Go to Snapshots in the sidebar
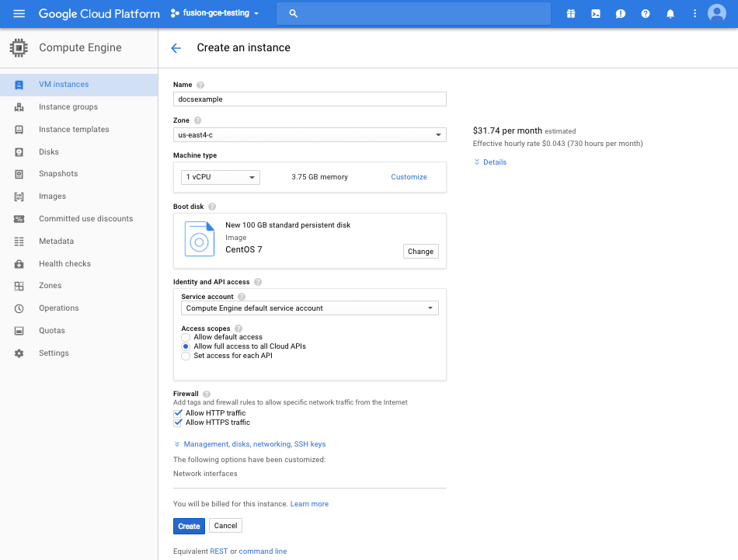Viewport: 738px width, 560px height. point(58,174)
